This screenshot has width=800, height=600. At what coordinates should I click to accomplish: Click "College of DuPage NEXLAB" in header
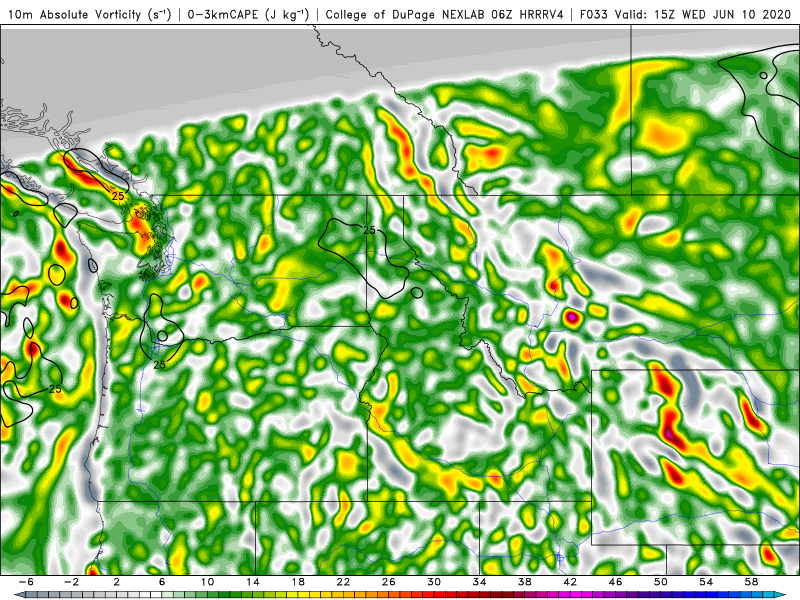[404, 14]
